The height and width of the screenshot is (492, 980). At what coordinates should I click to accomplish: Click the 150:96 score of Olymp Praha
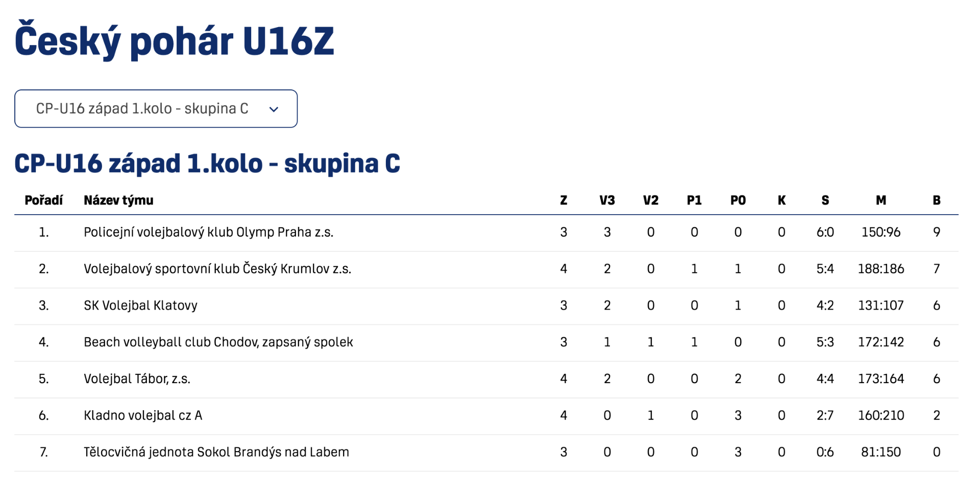881,232
